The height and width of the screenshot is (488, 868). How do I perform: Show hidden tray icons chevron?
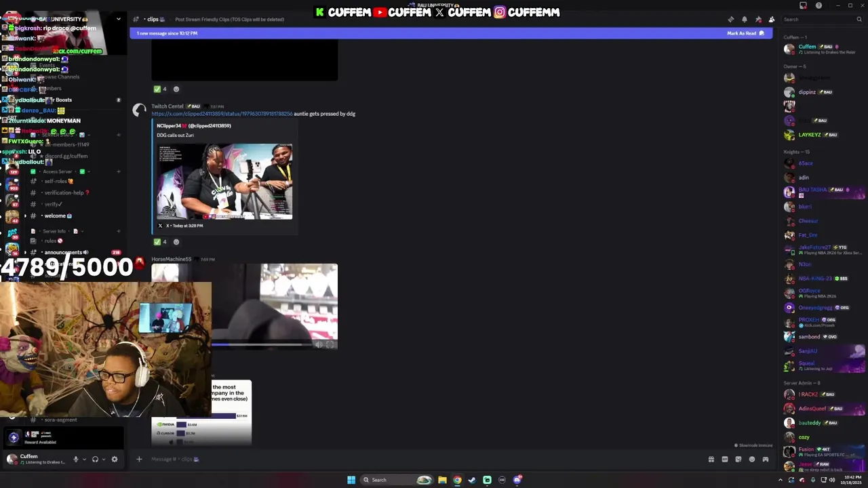tap(780, 480)
